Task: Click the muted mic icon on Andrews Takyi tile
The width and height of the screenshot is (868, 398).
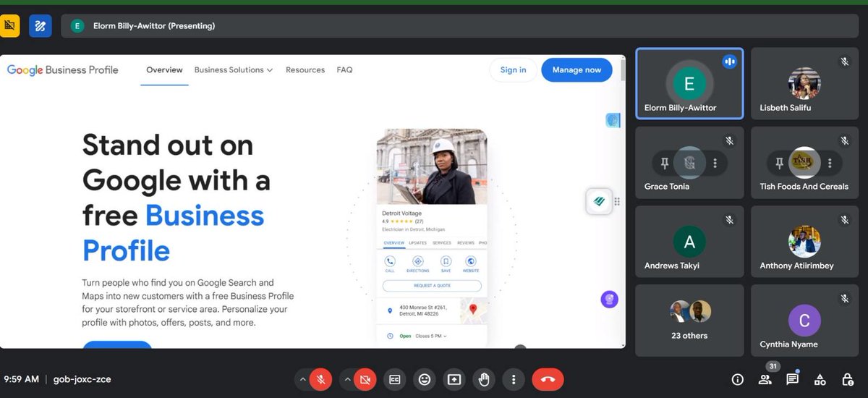Action: [730, 220]
